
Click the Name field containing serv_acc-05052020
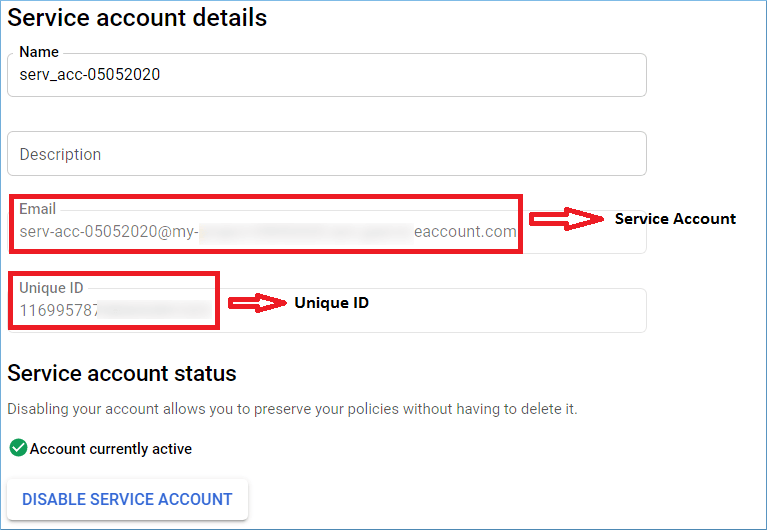point(327,75)
